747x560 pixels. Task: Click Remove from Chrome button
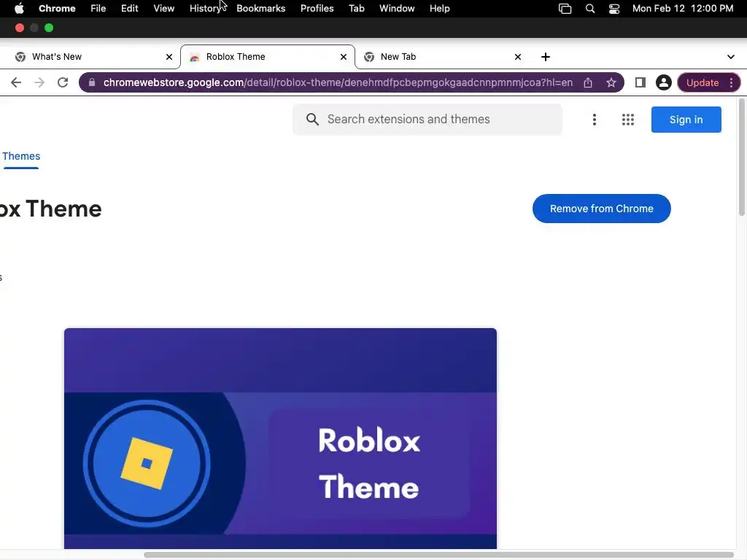tap(601, 209)
